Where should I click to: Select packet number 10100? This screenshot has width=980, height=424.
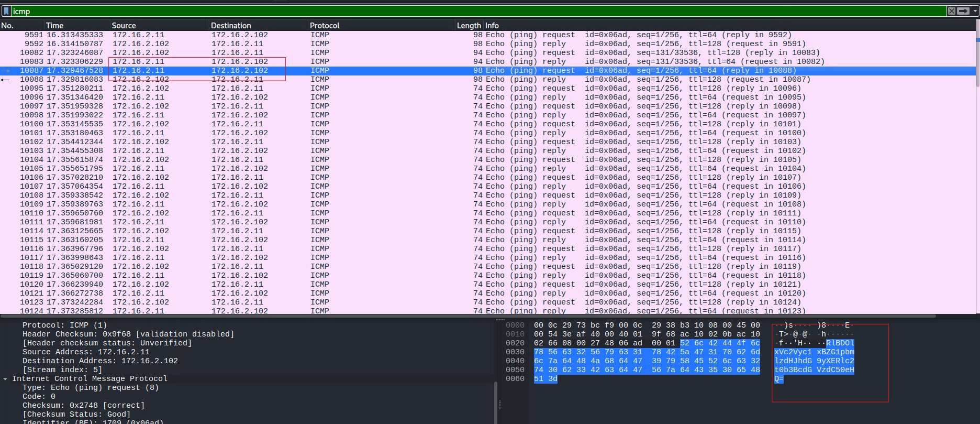pos(487,124)
